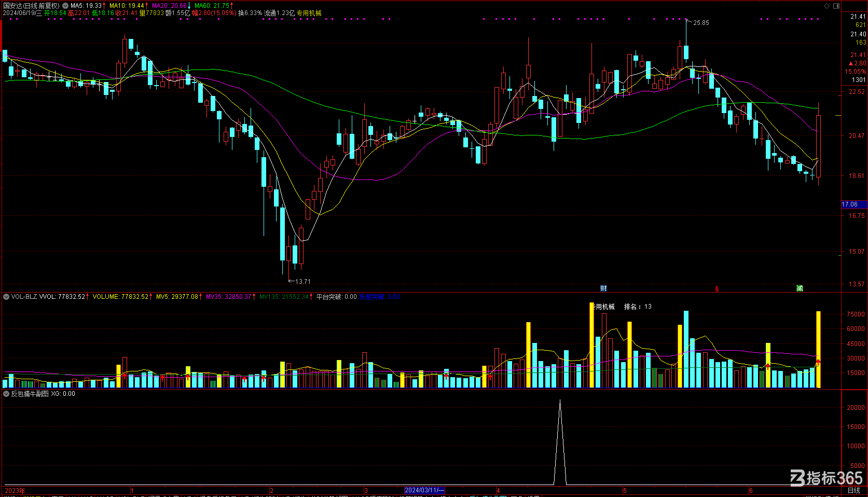868x497 pixels.
Task: Click the 量77833 volume value in the header
Action: coord(151,13)
